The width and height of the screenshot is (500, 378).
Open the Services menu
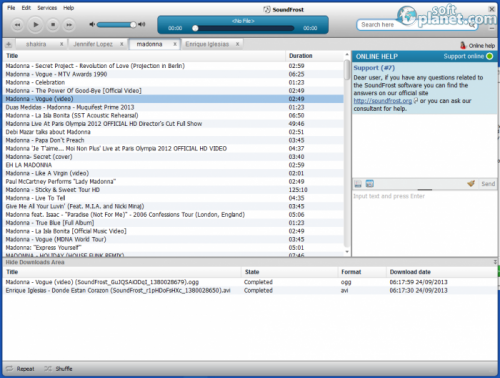[x=47, y=8]
